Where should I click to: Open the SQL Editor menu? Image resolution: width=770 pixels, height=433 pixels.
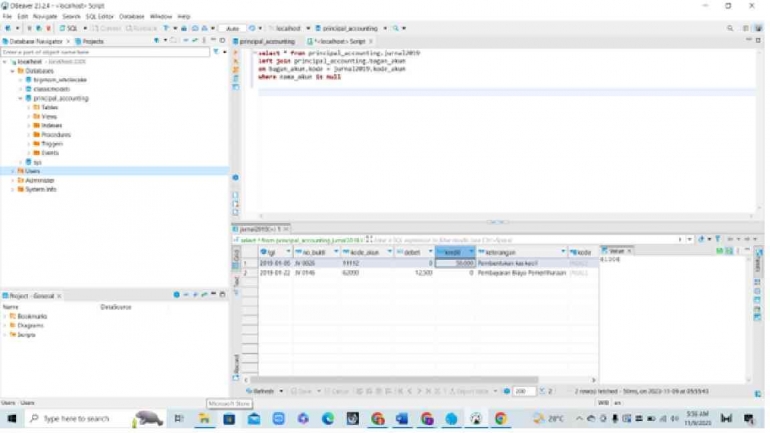point(99,16)
